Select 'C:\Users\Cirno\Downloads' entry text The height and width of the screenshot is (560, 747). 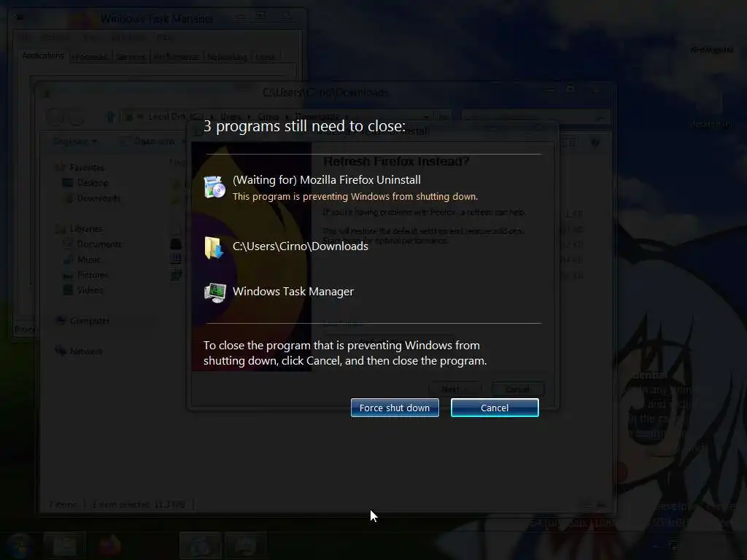click(x=300, y=246)
